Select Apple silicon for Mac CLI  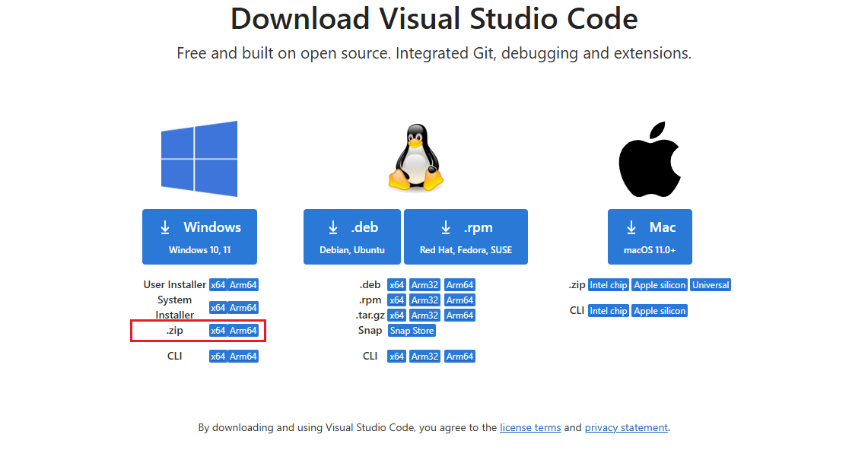coord(660,311)
